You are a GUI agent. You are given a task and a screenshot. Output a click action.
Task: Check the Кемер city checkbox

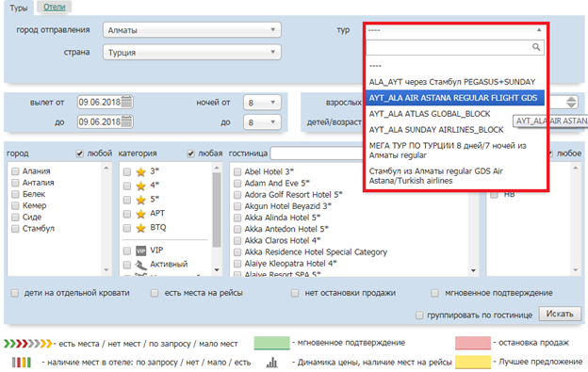click(15, 205)
